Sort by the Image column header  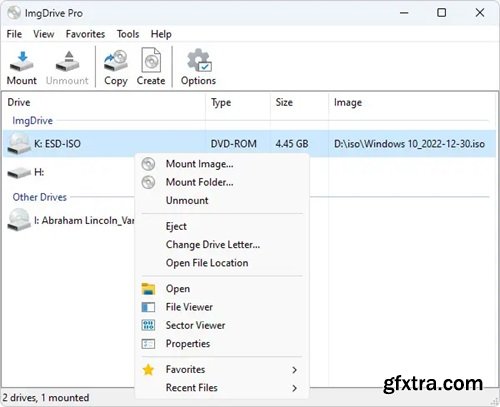click(412, 102)
